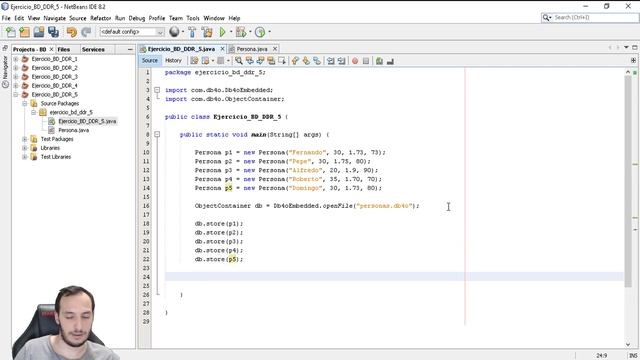Click the Open Project toolbar icon

click(x=39, y=32)
